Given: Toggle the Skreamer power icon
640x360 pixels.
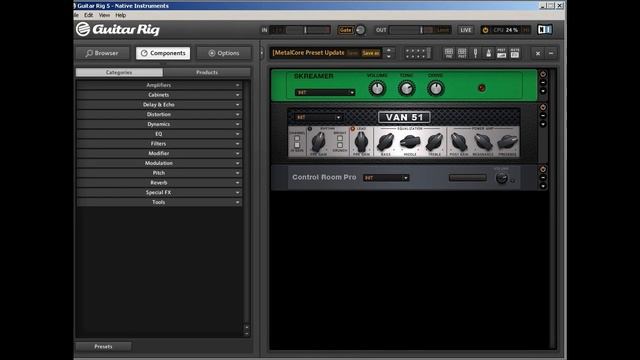Looking at the screenshot, I should 543,74.
